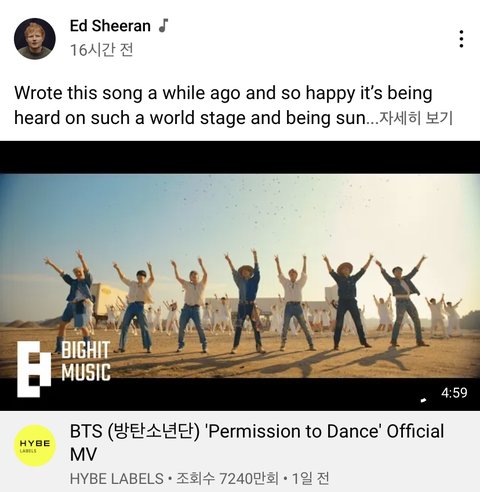480x492 pixels.
Task: Click the HYBE LABELS channel name text
Action: 117,479
